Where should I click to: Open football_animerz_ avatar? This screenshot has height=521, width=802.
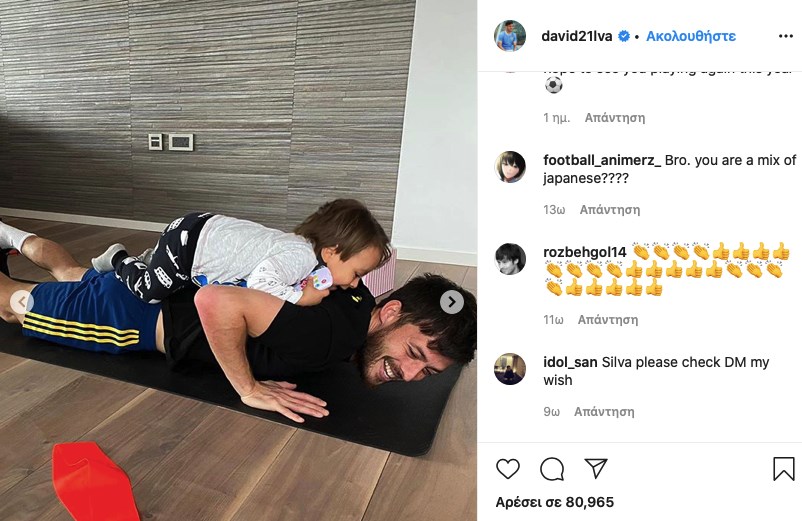[510, 167]
